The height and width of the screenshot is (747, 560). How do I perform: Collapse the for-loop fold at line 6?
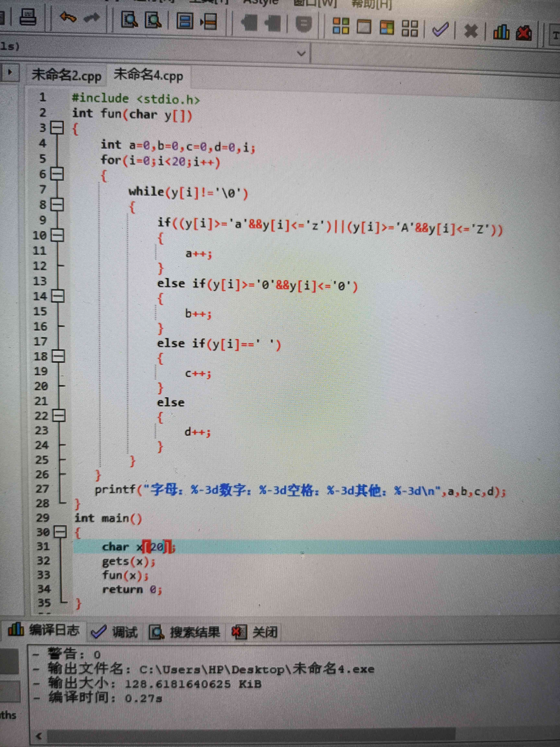(x=57, y=174)
